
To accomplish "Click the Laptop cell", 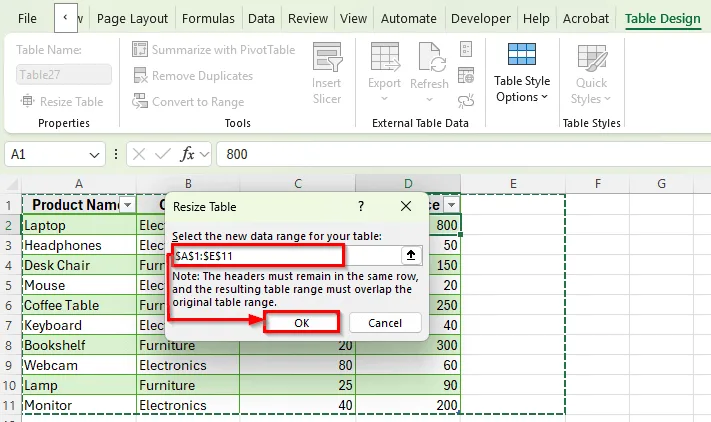I will click(x=79, y=225).
